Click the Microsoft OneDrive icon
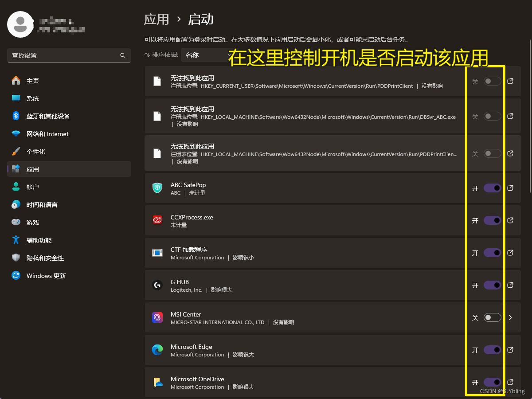The height and width of the screenshot is (399, 532). pyautogui.click(x=157, y=382)
